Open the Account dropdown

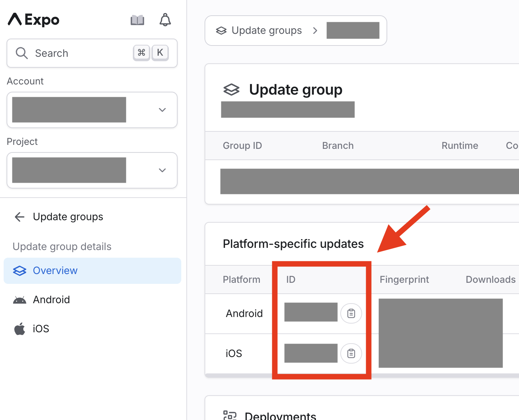pyautogui.click(x=92, y=110)
